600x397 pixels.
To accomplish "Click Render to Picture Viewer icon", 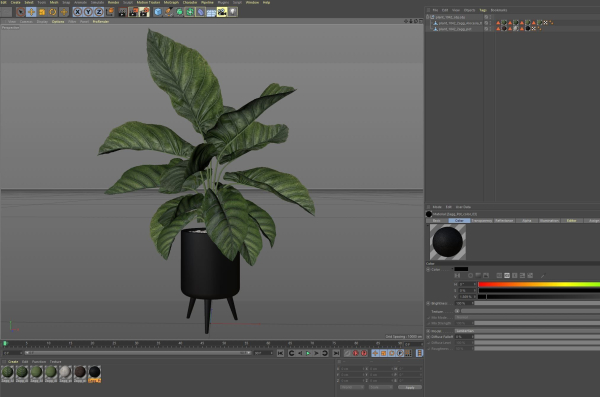I will coord(133,12).
